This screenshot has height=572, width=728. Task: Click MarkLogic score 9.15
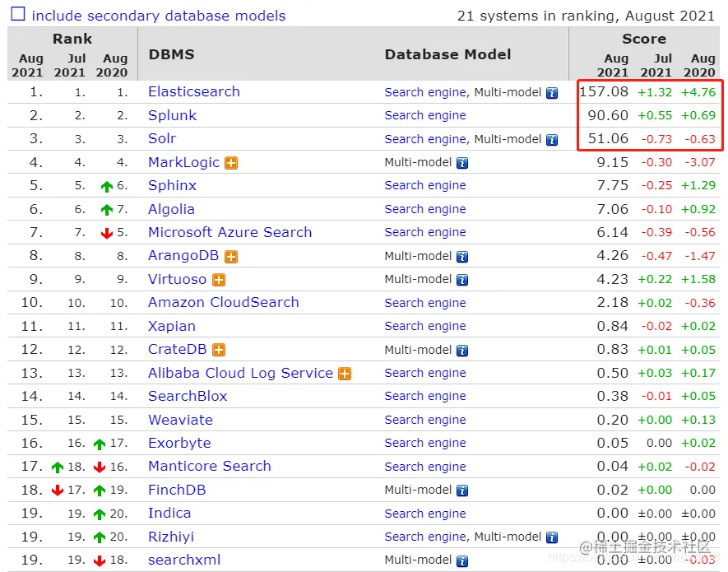point(612,162)
